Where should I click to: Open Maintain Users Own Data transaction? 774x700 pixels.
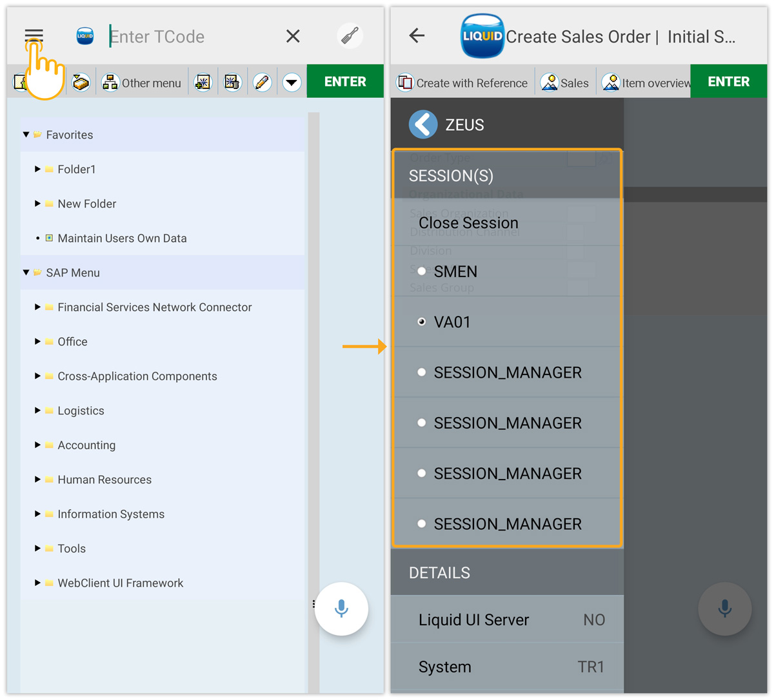coord(122,238)
